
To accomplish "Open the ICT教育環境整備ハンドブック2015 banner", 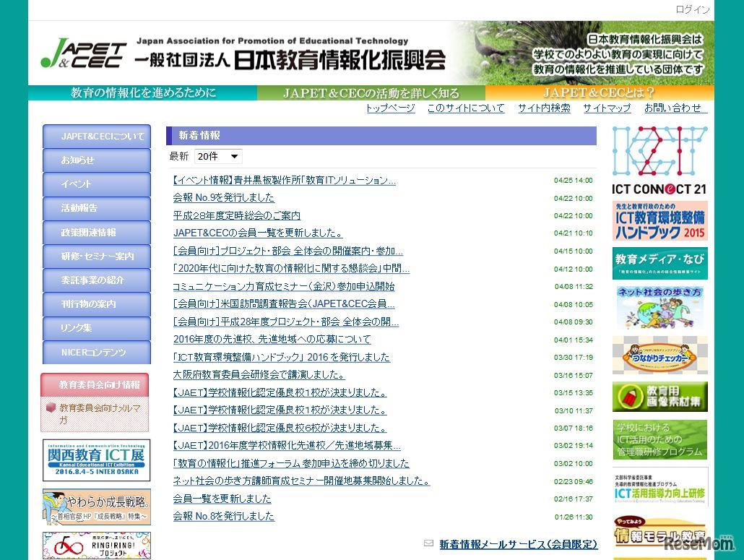I will (659, 219).
